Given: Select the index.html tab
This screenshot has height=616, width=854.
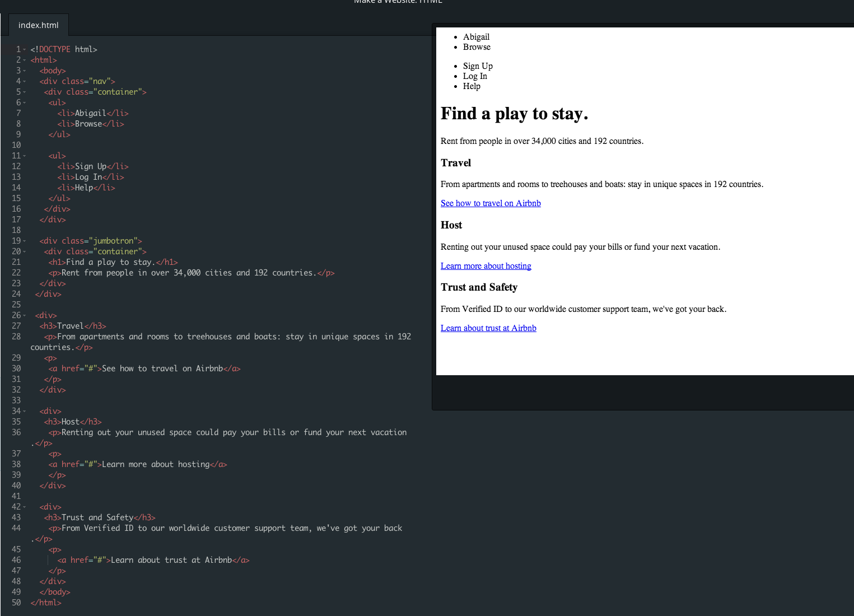Looking at the screenshot, I should [38, 25].
